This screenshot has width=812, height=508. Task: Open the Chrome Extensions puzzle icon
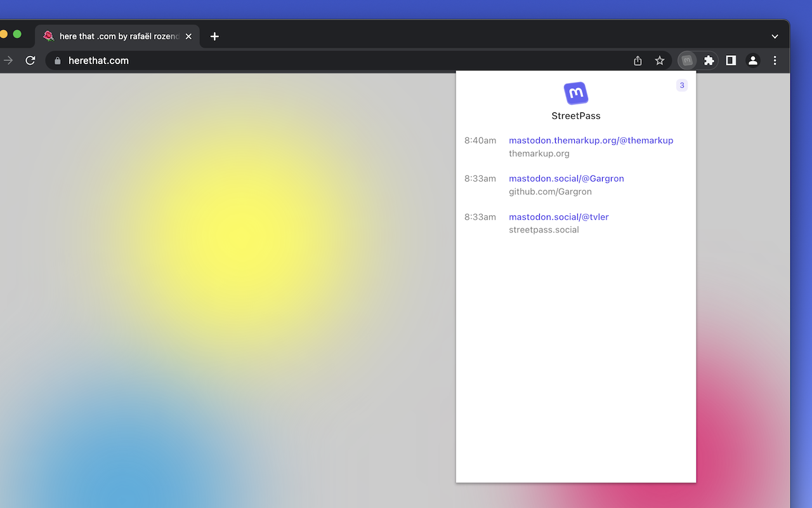point(709,60)
